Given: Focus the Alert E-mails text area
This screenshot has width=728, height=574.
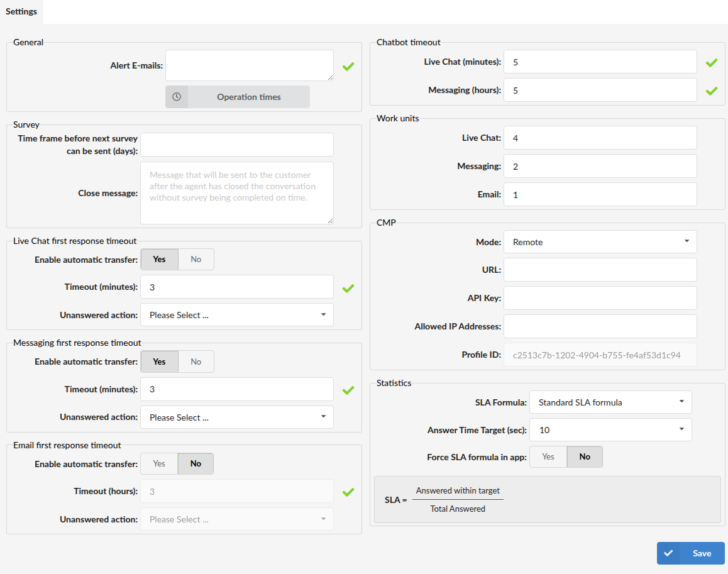Looking at the screenshot, I should 250,65.
